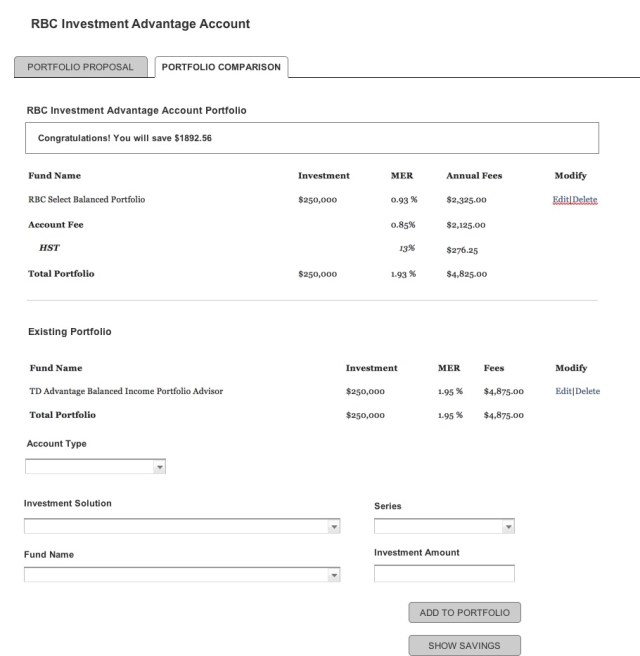Image resolution: width=640 pixels, height=656 pixels.
Task: Expand the Investment Solution dropdown
Action: tap(334, 527)
